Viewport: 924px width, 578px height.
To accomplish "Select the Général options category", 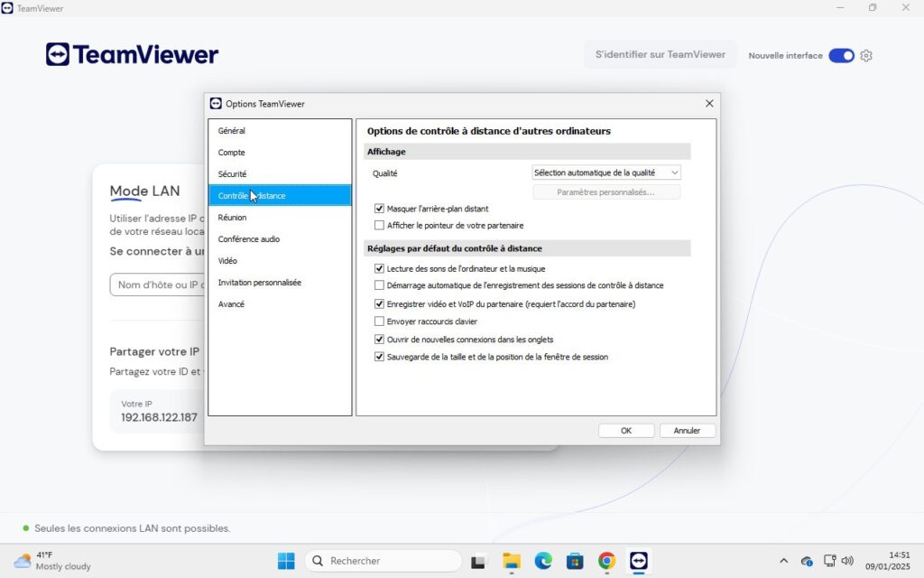I will [x=280, y=130].
